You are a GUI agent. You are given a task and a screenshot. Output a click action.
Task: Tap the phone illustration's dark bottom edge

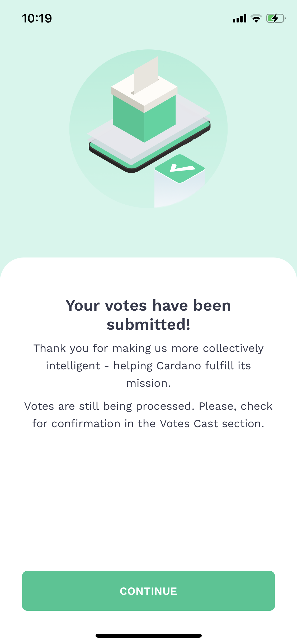111,159
